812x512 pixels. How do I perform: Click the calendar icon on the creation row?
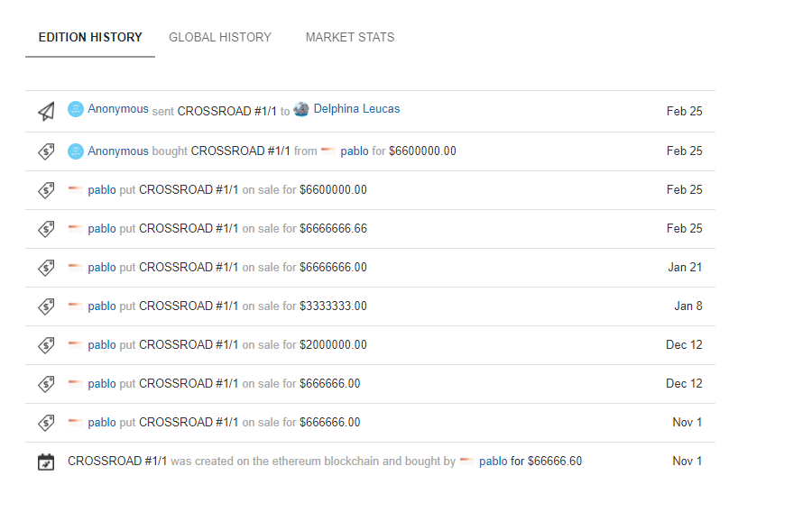(46, 462)
